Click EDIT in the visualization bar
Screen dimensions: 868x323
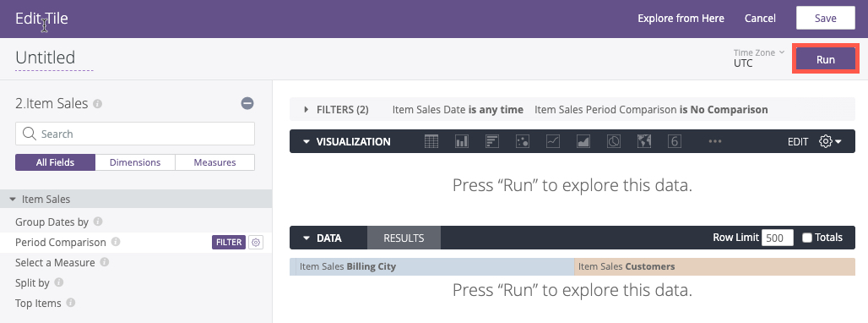[x=798, y=142]
